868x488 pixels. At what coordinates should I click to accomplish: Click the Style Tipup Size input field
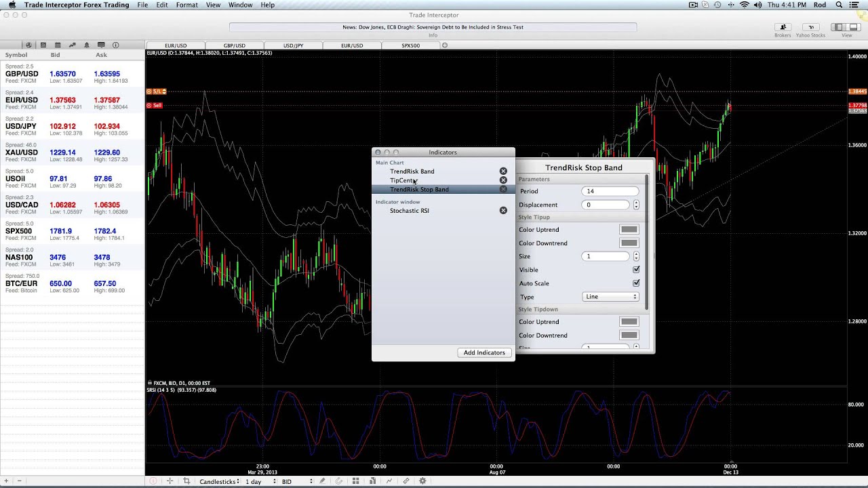pyautogui.click(x=606, y=256)
